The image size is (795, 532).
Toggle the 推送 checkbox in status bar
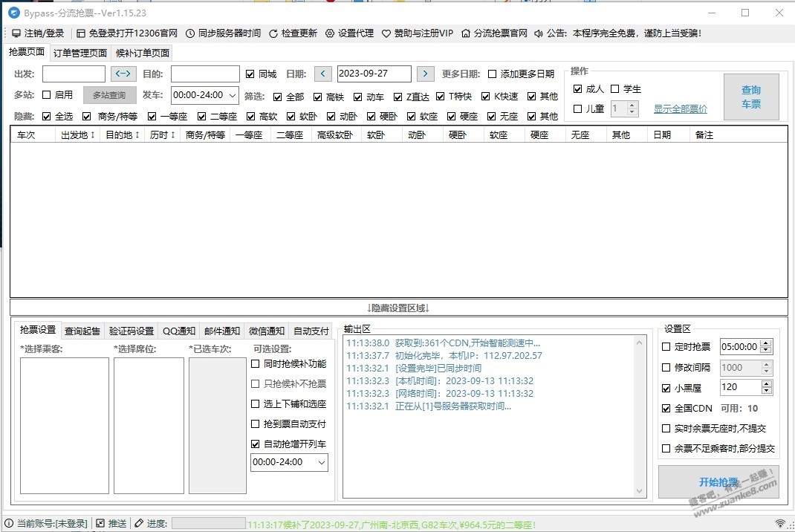point(100,523)
